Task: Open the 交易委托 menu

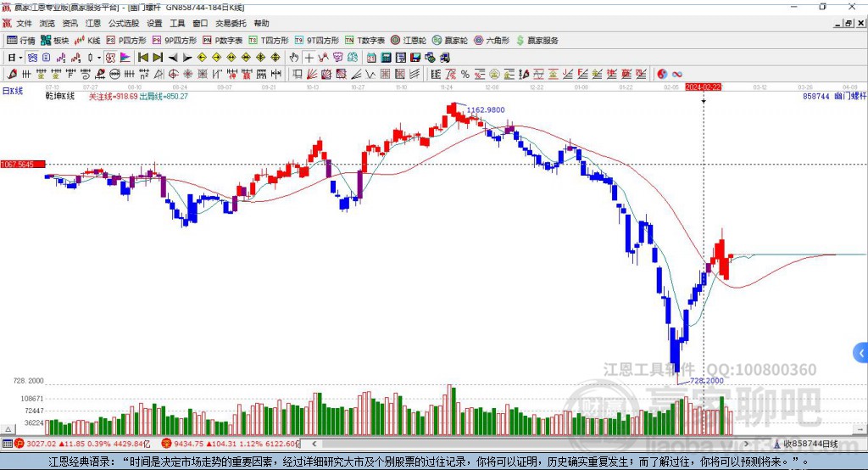Action: tap(231, 23)
